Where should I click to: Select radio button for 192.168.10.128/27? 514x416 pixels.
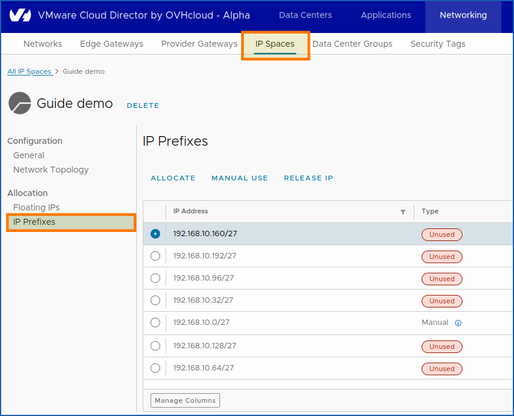pos(155,346)
